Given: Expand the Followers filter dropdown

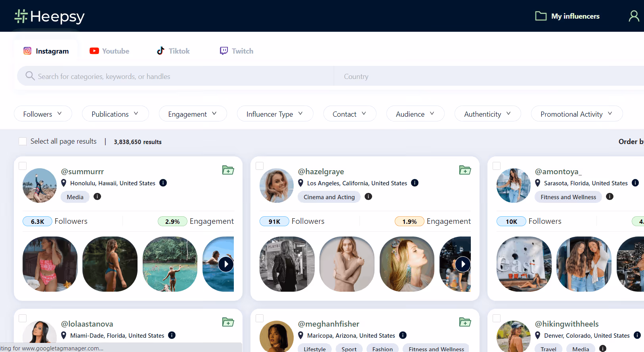Looking at the screenshot, I should tap(43, 114).
